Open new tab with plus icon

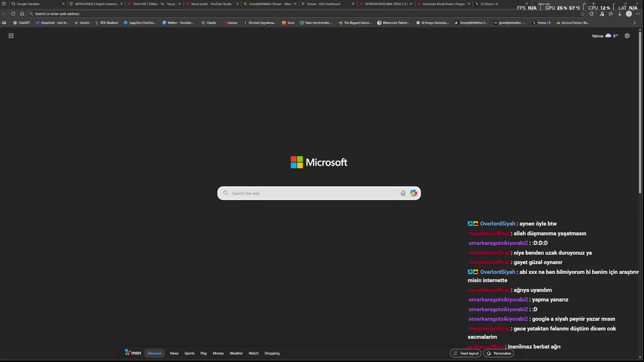pos(594,4)
